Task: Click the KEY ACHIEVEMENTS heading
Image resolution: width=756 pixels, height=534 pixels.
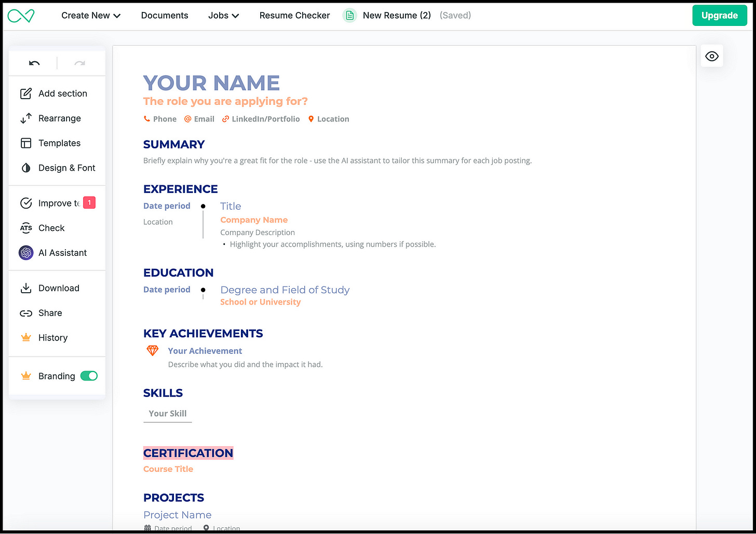Action: pos(203,333)
